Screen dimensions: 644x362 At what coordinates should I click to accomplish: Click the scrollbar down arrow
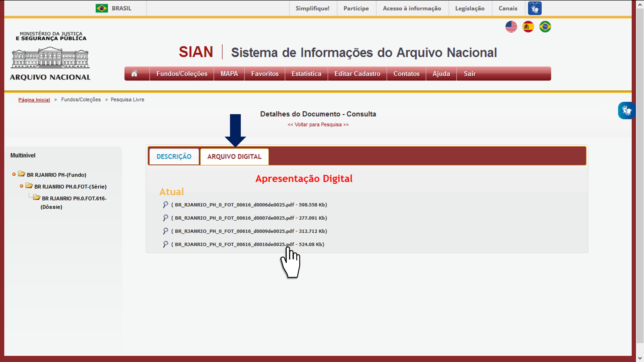[639, 358]
